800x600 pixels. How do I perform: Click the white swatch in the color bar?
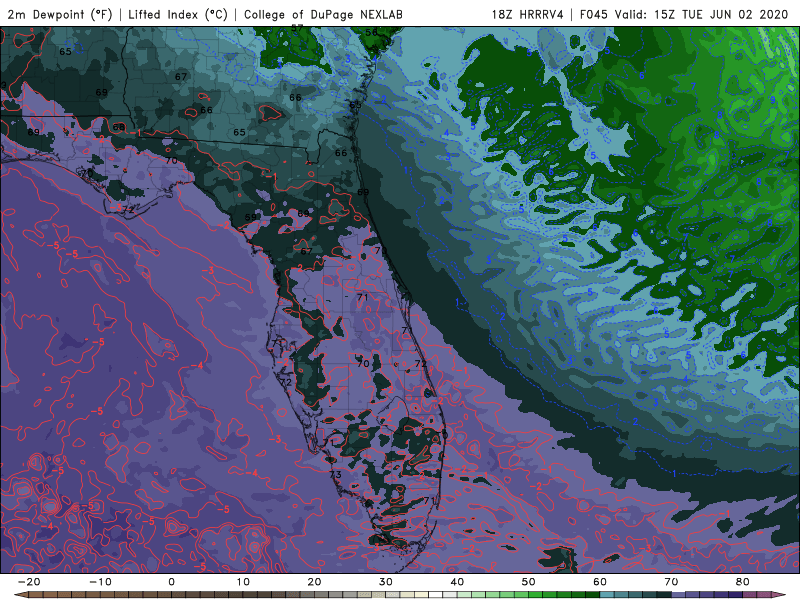(x=436, y=595)
